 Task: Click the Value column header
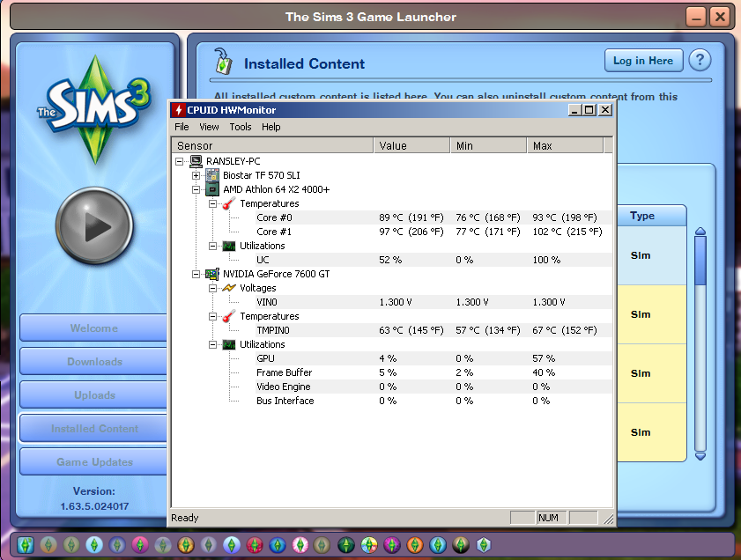(x=412, y=145)
